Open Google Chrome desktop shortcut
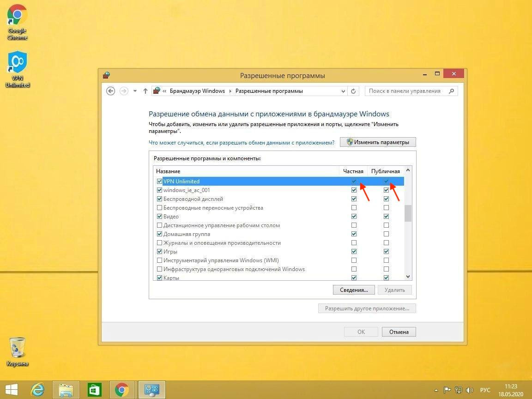 click(x=18, y=22)
